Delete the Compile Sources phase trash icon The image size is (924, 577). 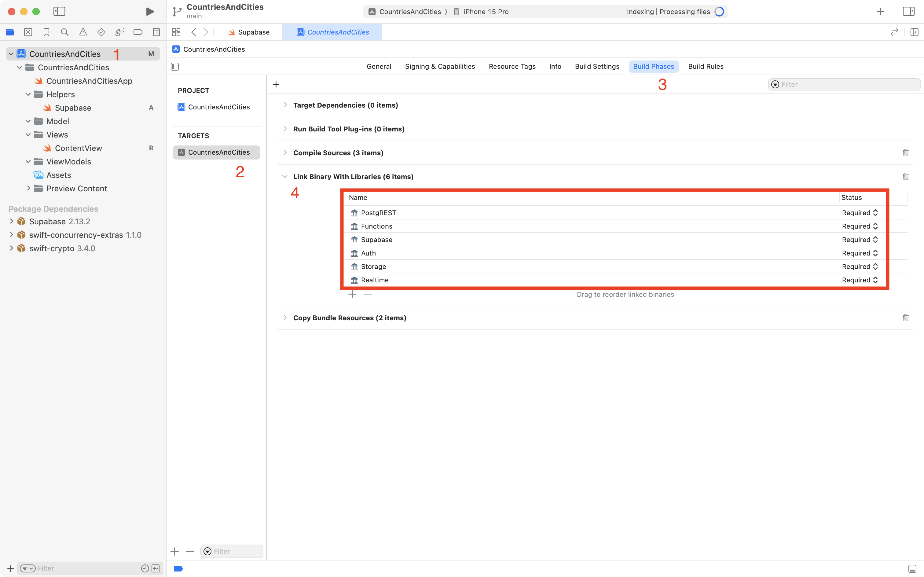[905, 153]
